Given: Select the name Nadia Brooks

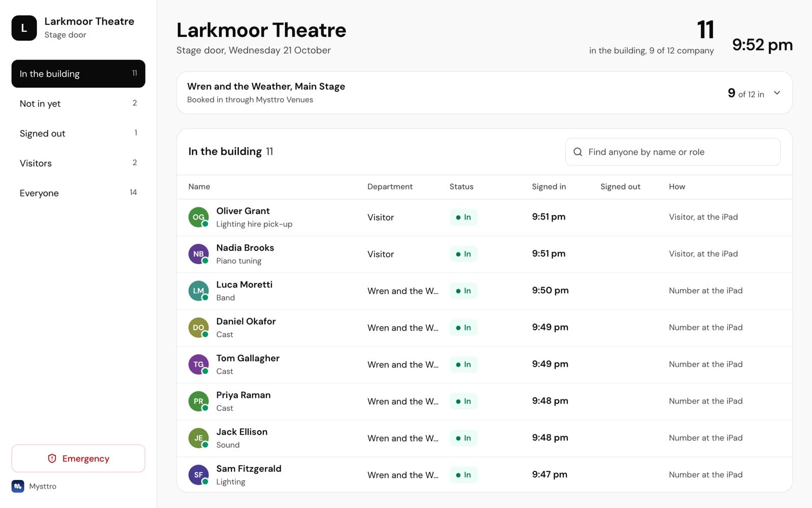Looking at the screenshot, I should click(x=245, y=247).
